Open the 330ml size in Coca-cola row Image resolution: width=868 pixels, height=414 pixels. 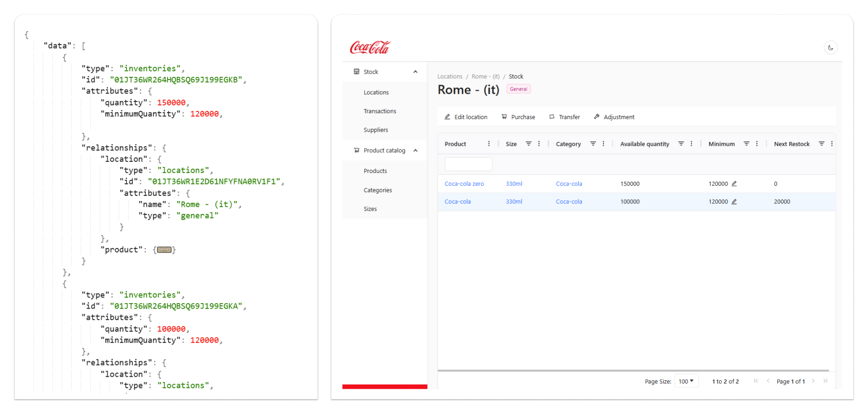[514, 202]
